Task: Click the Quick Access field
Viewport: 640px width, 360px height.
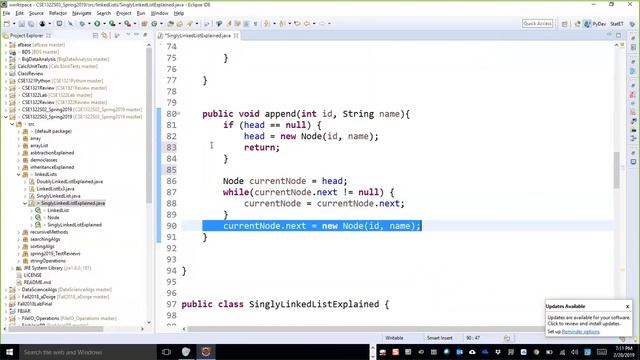Action: (538, 24)
